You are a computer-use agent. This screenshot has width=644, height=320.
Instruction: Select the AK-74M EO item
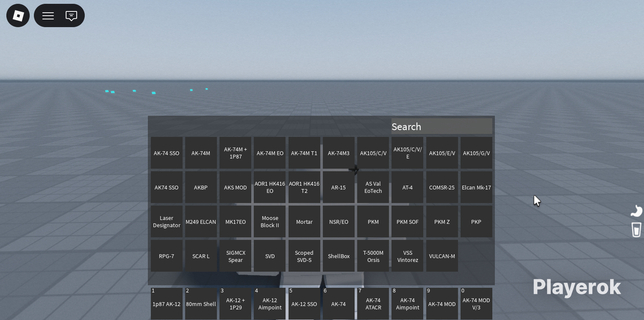(x=270, y=153)
